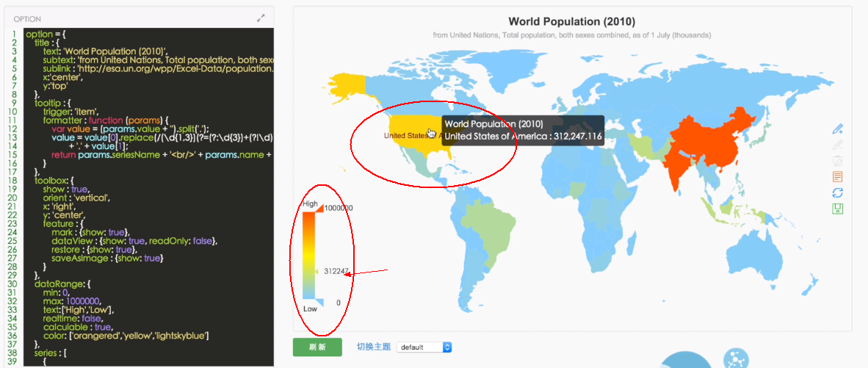Click the 切换主题 label
Viewport: 868px width, 368px height.
tap(374, 347)
